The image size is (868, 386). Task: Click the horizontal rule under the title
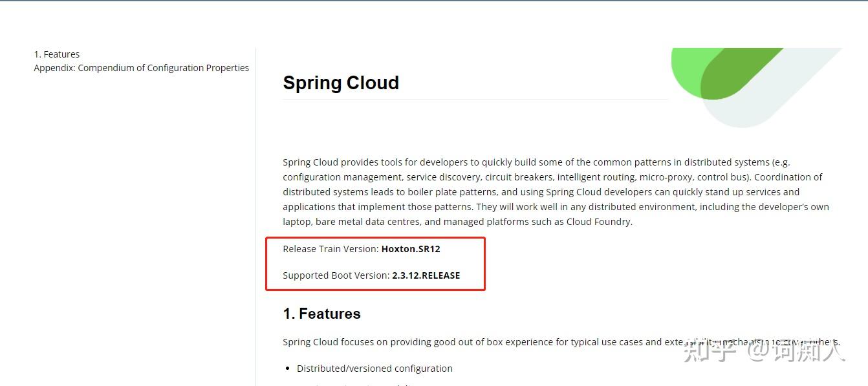pyautogui.click(x=475, y=100)
